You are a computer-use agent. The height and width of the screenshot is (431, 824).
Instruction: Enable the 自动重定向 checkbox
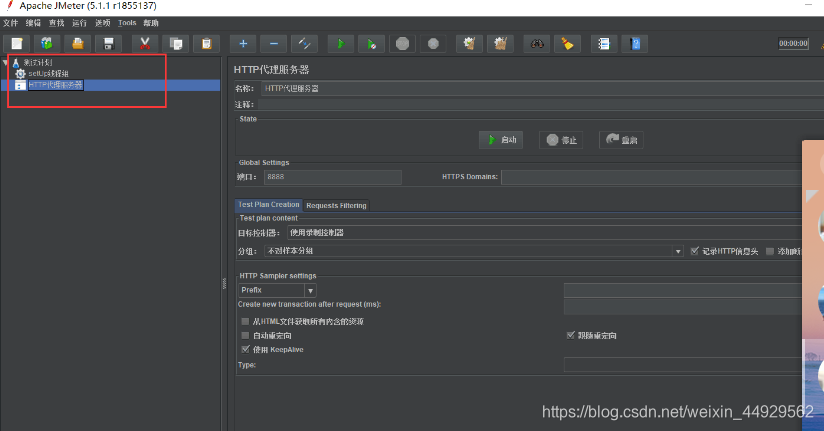[x=245, y=335]
